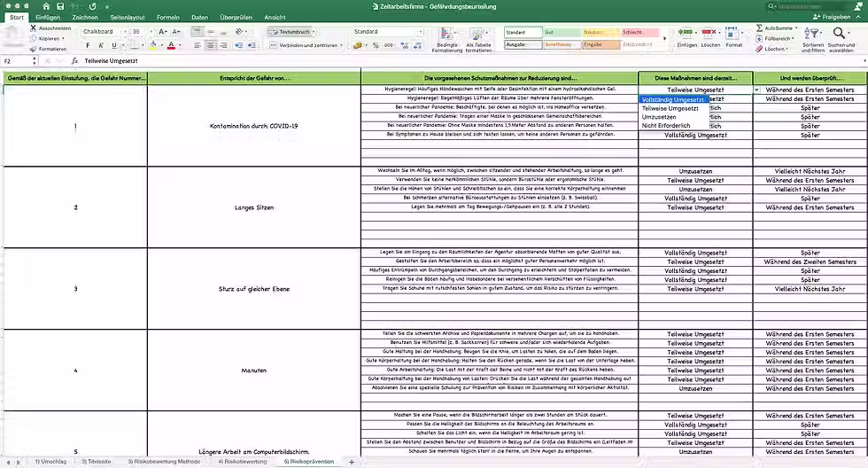
Task: Toggle italic formatting K
Action: pos(101,45)
